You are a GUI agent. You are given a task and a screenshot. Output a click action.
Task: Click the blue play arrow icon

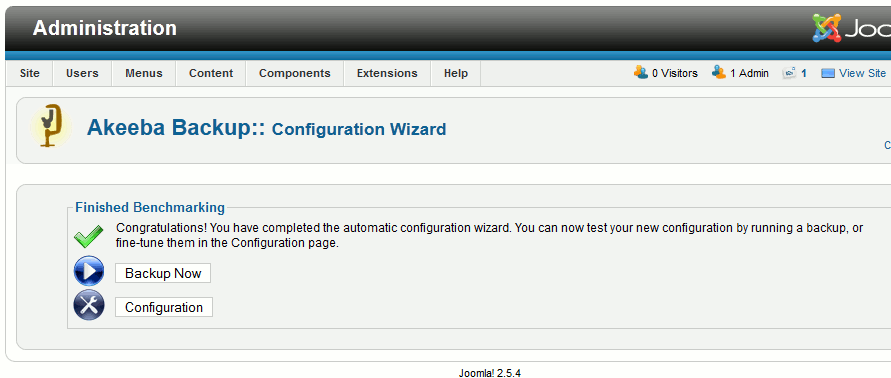[89, 271]
